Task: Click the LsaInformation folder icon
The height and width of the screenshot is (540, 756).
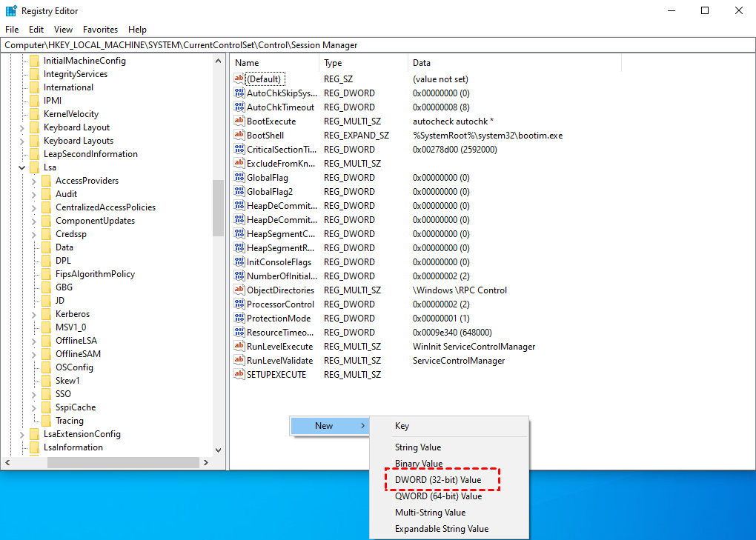Action: [34, 447]
